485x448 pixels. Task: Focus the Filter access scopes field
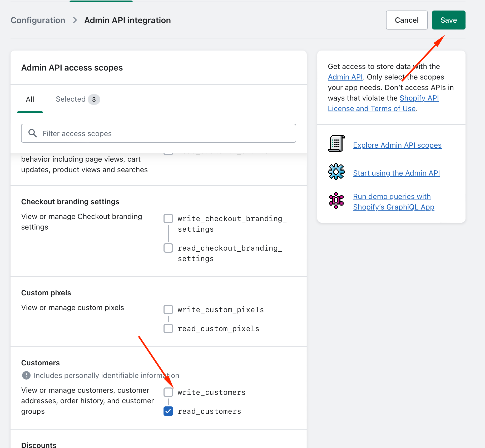159,133
